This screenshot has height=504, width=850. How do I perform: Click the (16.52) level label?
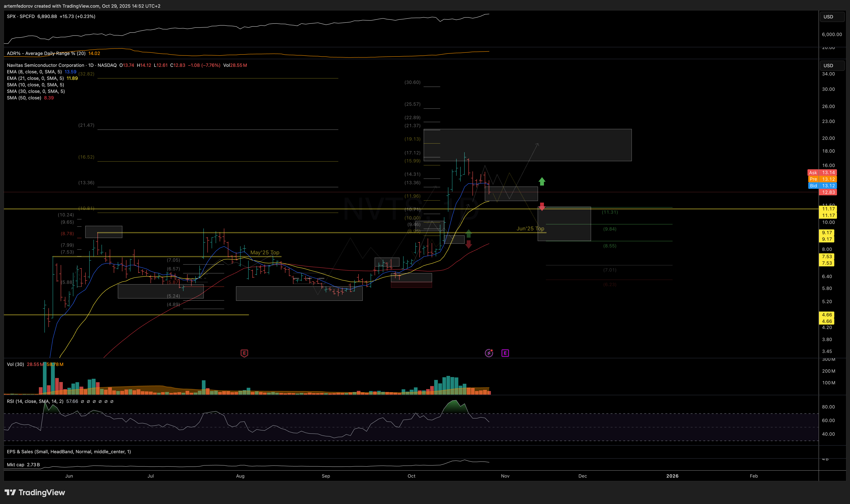point(86,157)
